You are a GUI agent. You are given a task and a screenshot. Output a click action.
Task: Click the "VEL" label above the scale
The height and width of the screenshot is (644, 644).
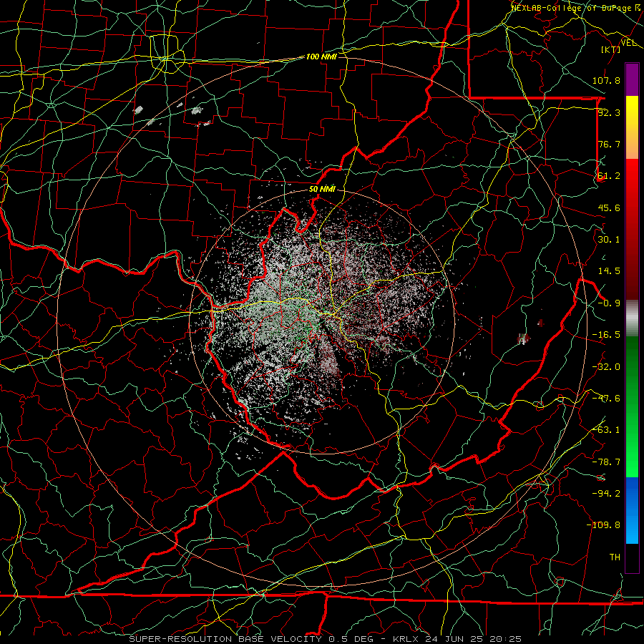(628, 43)
